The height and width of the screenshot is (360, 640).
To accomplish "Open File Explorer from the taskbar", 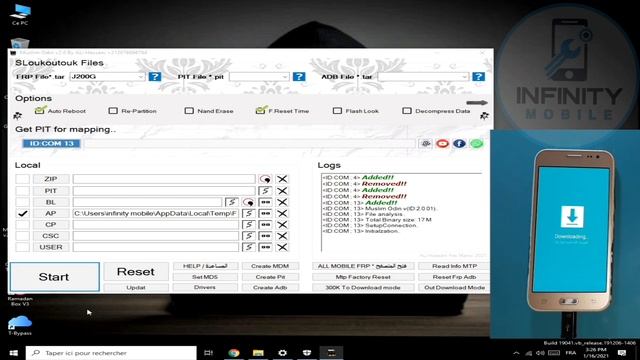I will (258, 353).
